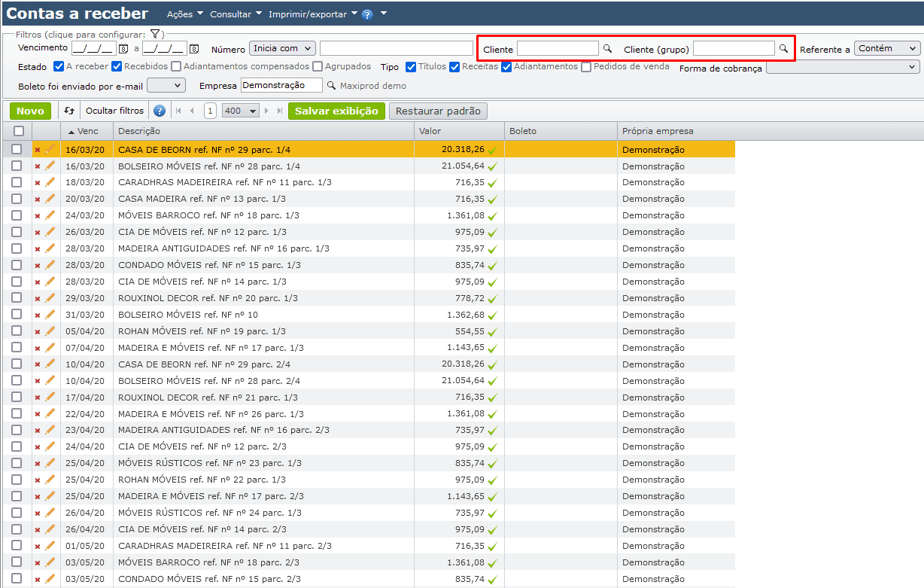Screen dimensions: 924x588
Task: Open the Número 'Inicia com' dropdown
Action: pyautogui.click(x=282, y=48)
